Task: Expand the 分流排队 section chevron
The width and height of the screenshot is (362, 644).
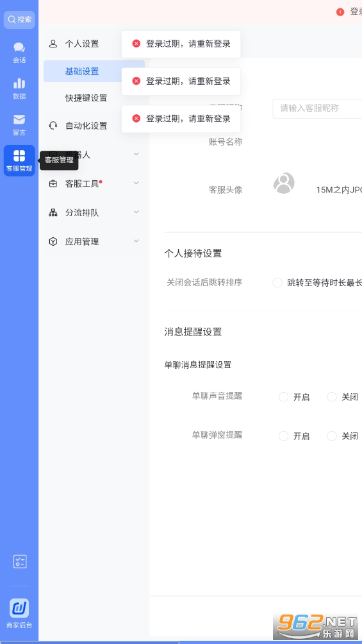Action: tap(136, 212)
